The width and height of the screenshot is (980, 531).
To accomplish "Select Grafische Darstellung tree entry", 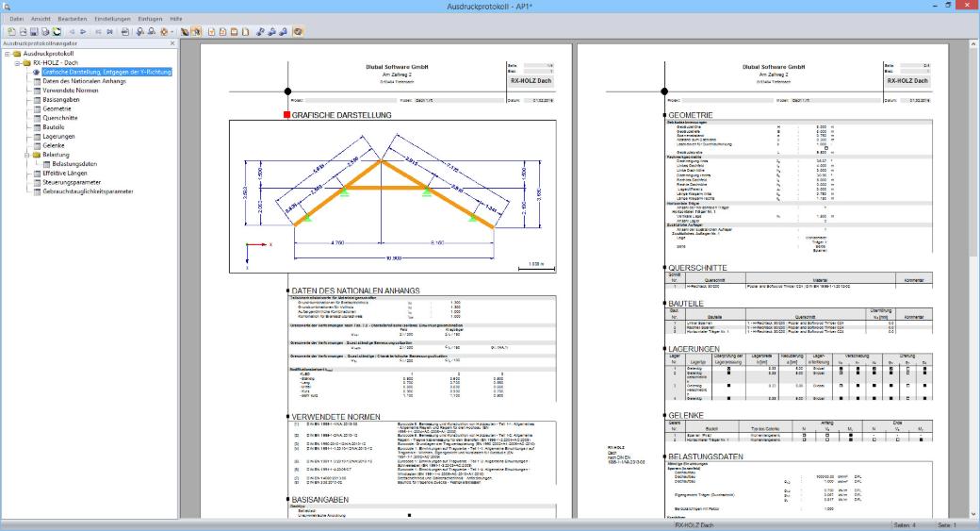I will pyautogui.click(x=106, y=72).
